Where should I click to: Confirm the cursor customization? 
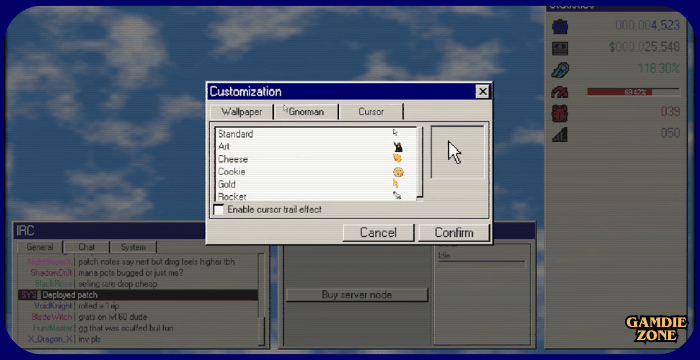pyautogui.click(x=454, y=233)
